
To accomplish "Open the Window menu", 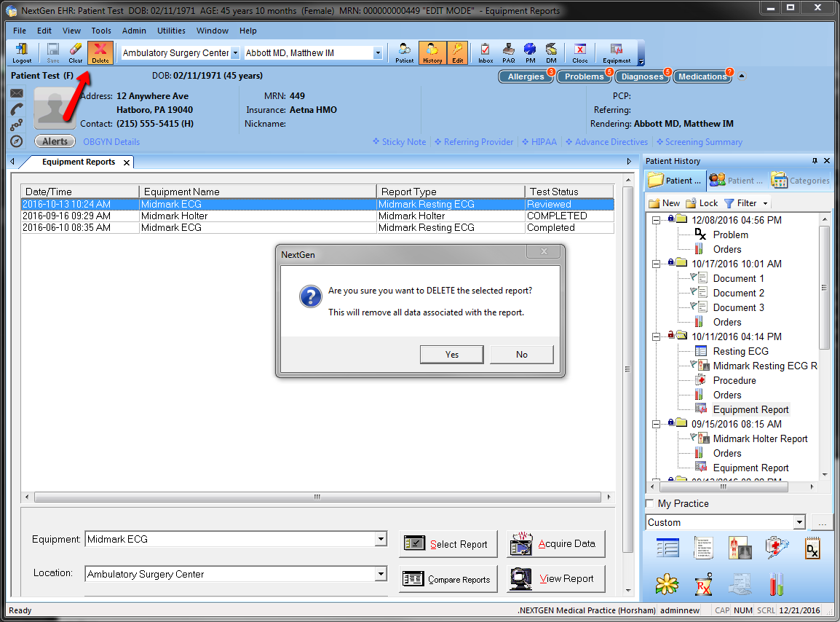I will tap(212, 31).
